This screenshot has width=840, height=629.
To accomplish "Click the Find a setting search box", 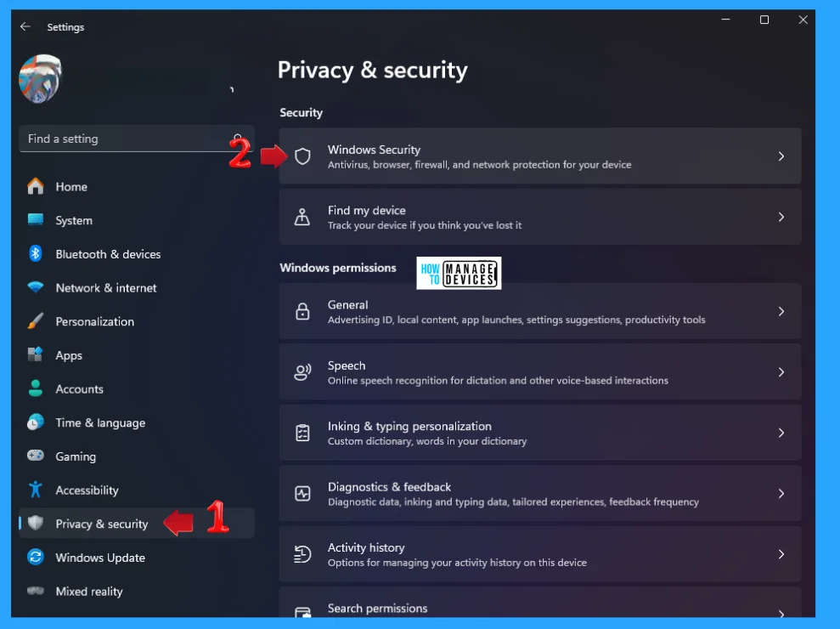I will [137, 139].
